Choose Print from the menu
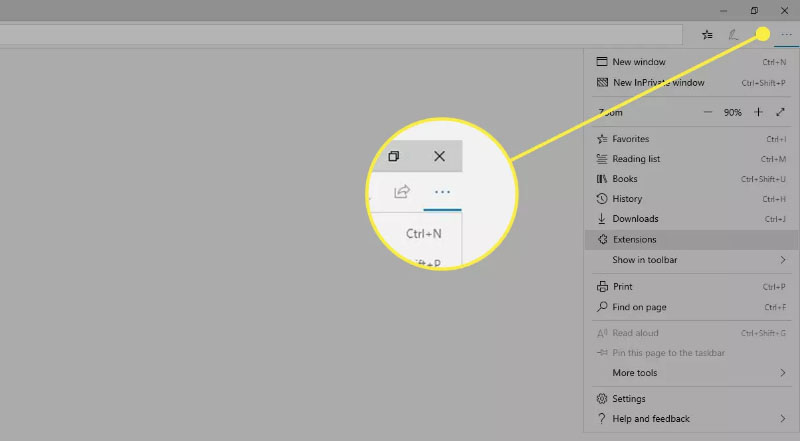 [x=622, y=287]
